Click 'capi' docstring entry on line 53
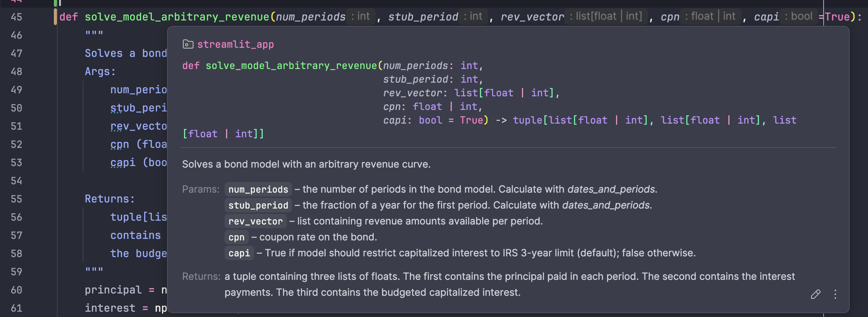 click(x=123, y=162)
